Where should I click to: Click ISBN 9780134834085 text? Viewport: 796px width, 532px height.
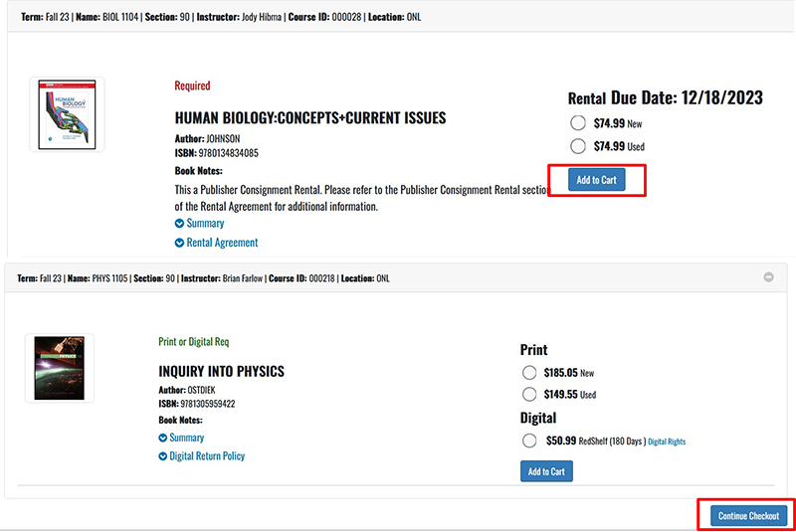(x=216, y=153)
